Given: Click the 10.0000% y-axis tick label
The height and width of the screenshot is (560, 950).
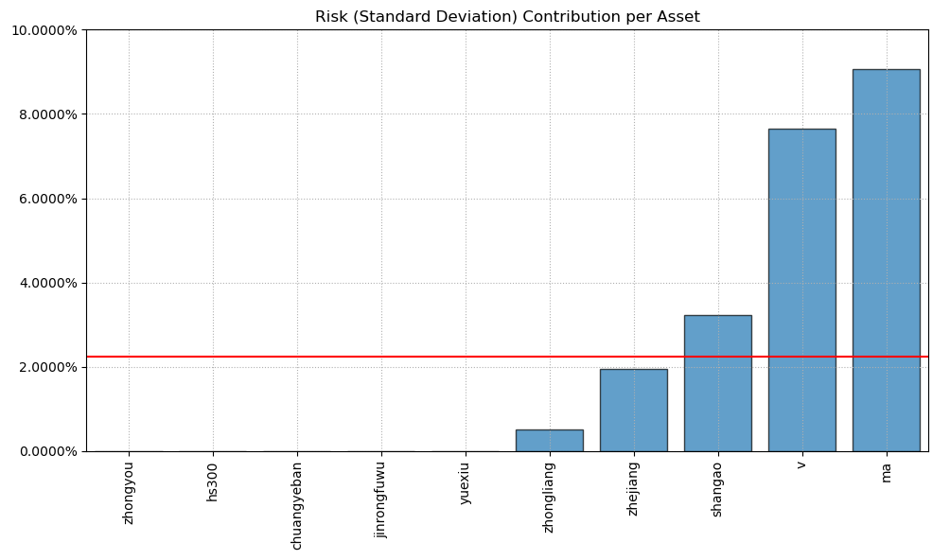Looking at the screenshot, I should [44, 30].
